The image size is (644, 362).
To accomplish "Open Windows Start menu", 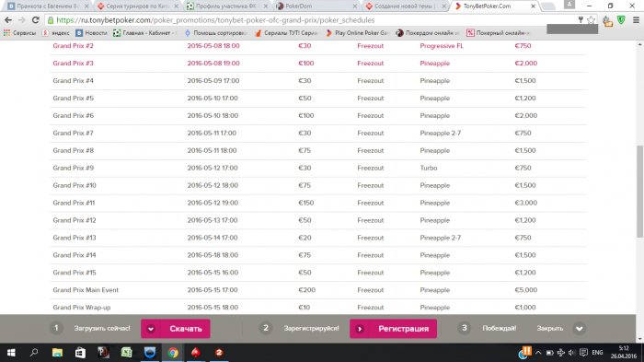I will click(x=11, y=353).
